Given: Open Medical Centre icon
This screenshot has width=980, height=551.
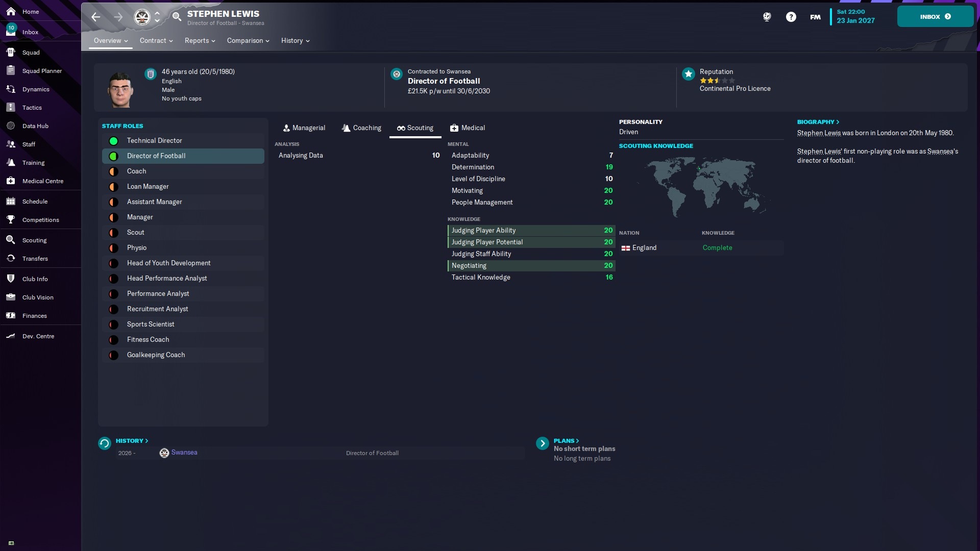Looking at the screenshot, I should [11, 181].
